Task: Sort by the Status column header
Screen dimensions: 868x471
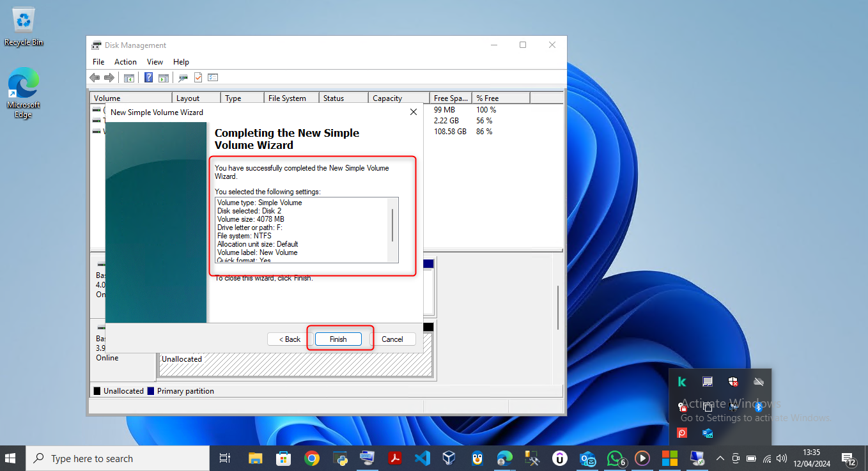Action: [344, 98]
